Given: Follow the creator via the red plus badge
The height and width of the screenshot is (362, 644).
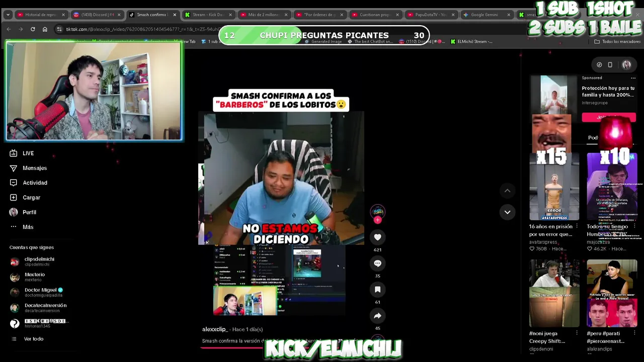Looking at the screenshot, I should coord(378,220).
